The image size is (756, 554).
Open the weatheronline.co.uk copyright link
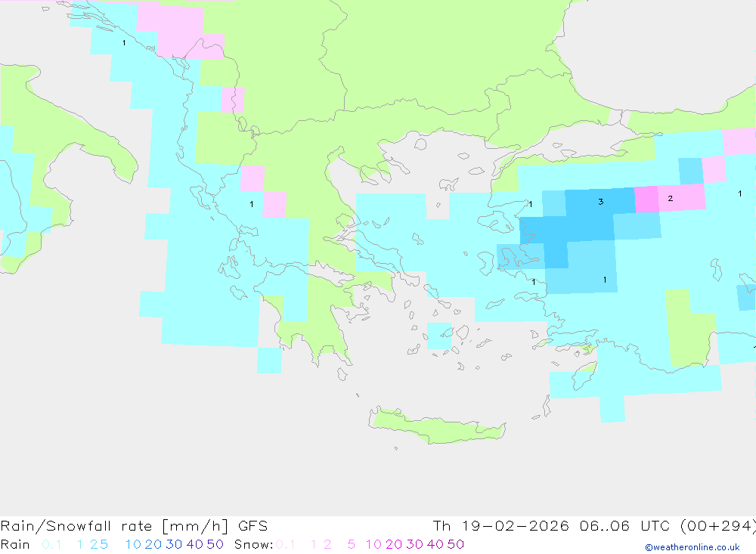pyautogui.click(x=692, y=547)
